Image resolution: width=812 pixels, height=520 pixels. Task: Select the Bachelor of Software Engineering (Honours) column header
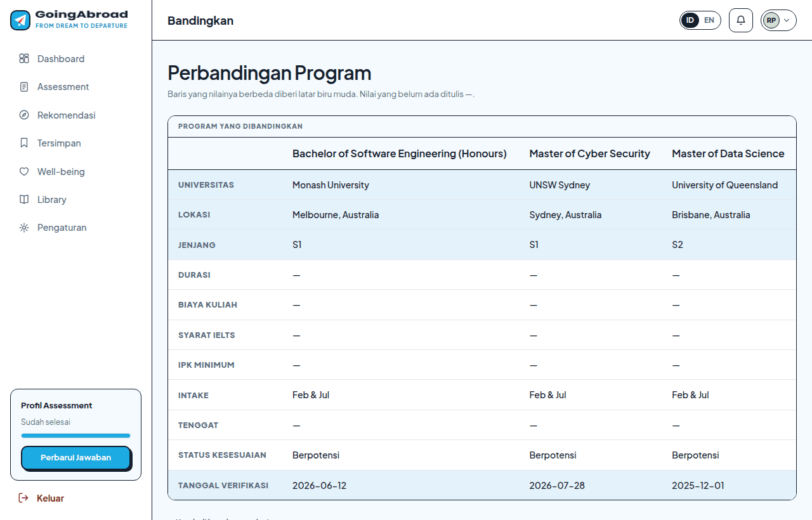click(x=400, y=153)
